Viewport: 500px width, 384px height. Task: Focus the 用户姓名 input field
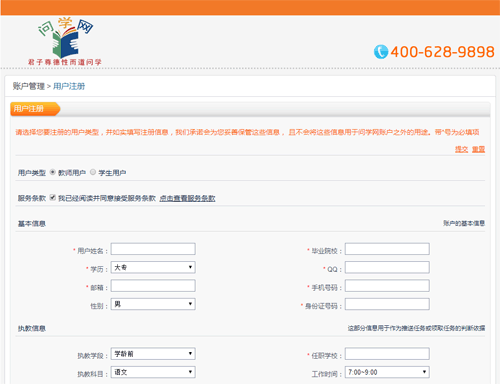tap(153, 249)
